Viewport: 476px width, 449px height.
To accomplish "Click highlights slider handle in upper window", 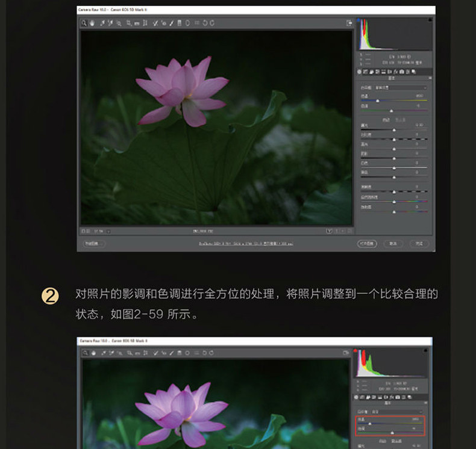I will pyautogui.click(x=394, y=149).
